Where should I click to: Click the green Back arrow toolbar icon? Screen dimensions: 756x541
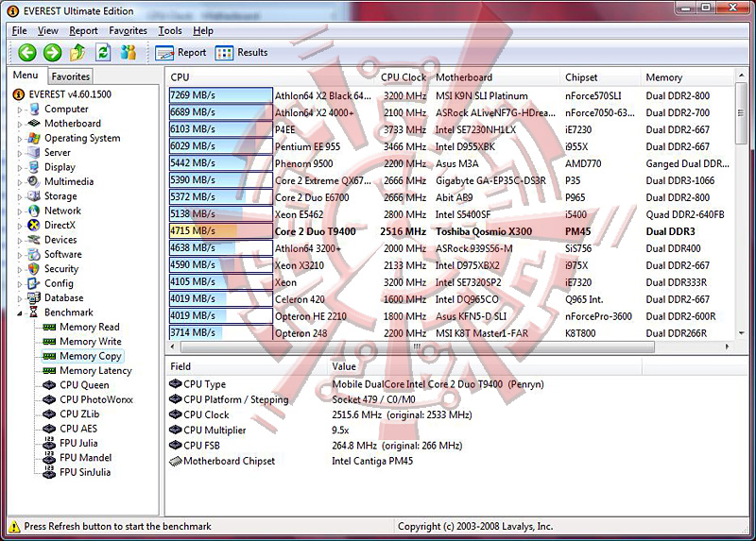coord(27,53)
